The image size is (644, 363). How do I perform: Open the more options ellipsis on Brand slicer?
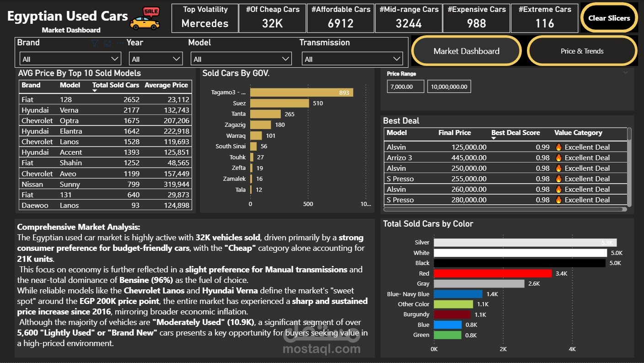pos(120,43)
